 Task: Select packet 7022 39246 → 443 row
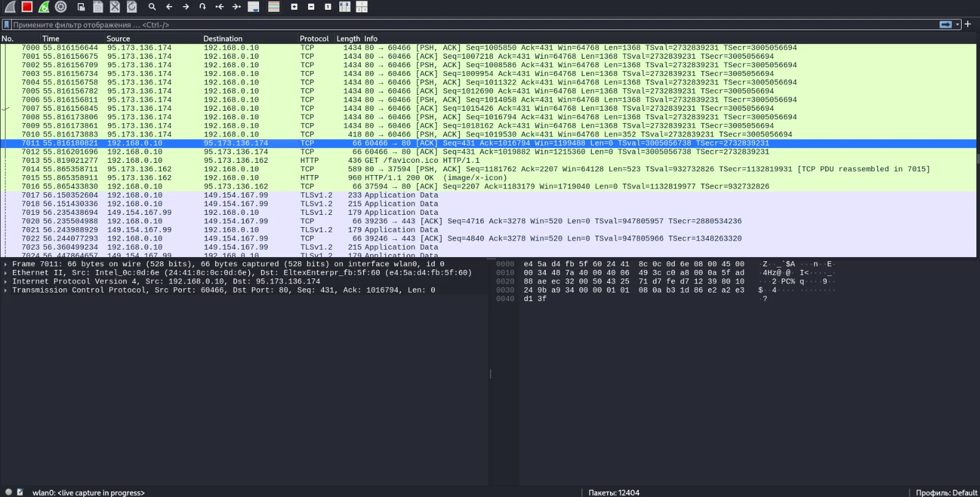click(x=488, y=239)
